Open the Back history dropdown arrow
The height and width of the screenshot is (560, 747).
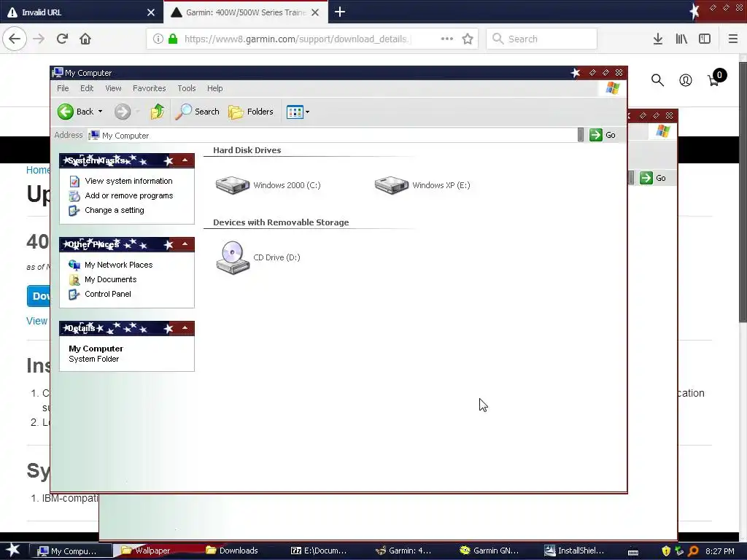point(100,112)
